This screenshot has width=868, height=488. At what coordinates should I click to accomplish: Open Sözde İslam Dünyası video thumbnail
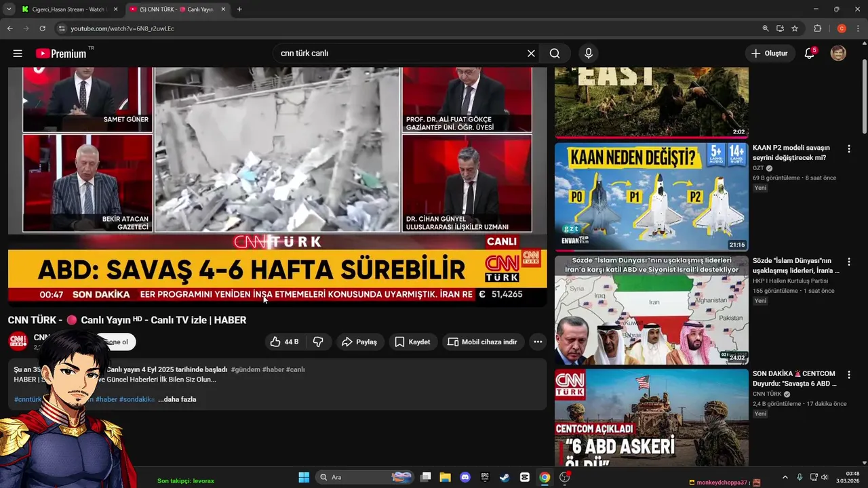click(x=652, y=310)
